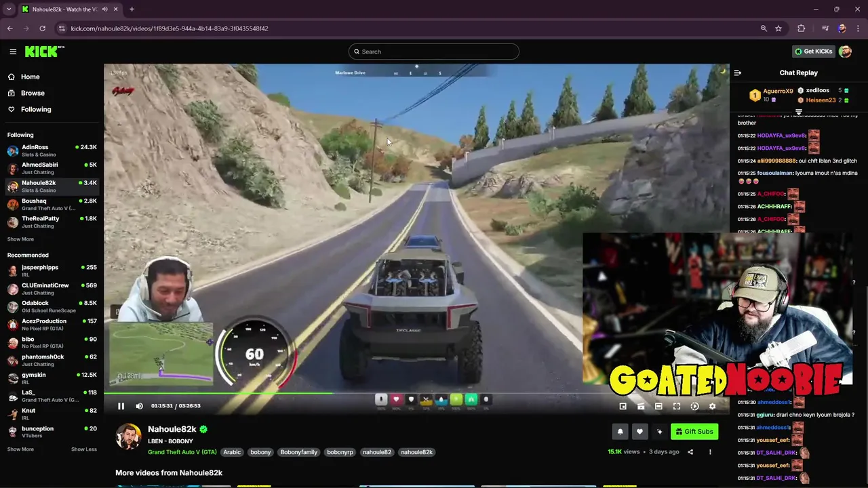Open browser extensions menu

[802, 28]
